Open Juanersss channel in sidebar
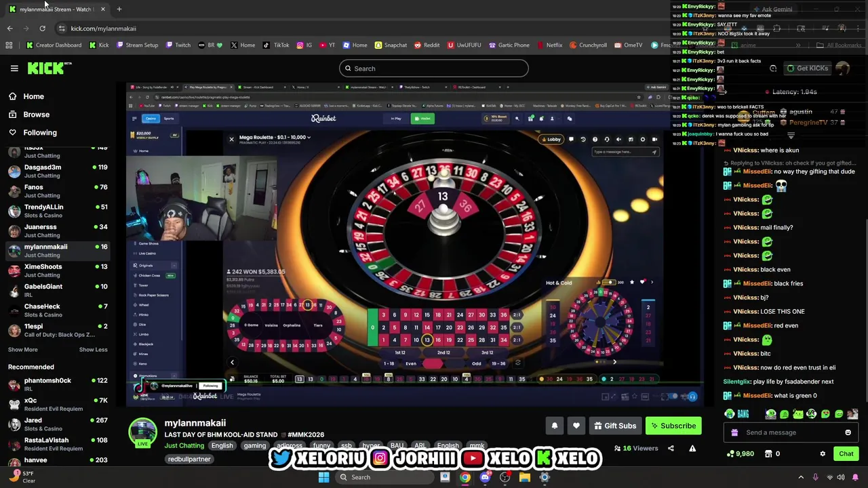868x488 pixels. (58, 230)
